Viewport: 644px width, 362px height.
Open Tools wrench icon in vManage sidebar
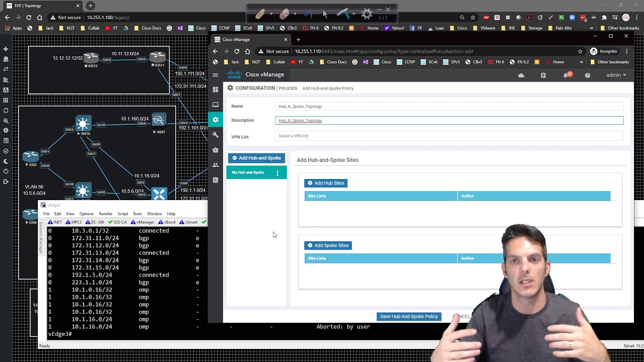pyautogui.click(x=215, y=135)
